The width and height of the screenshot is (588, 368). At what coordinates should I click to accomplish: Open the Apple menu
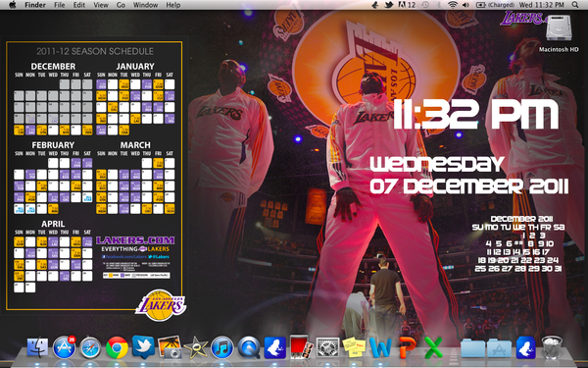pyautogui.click(x=12, y=5)
